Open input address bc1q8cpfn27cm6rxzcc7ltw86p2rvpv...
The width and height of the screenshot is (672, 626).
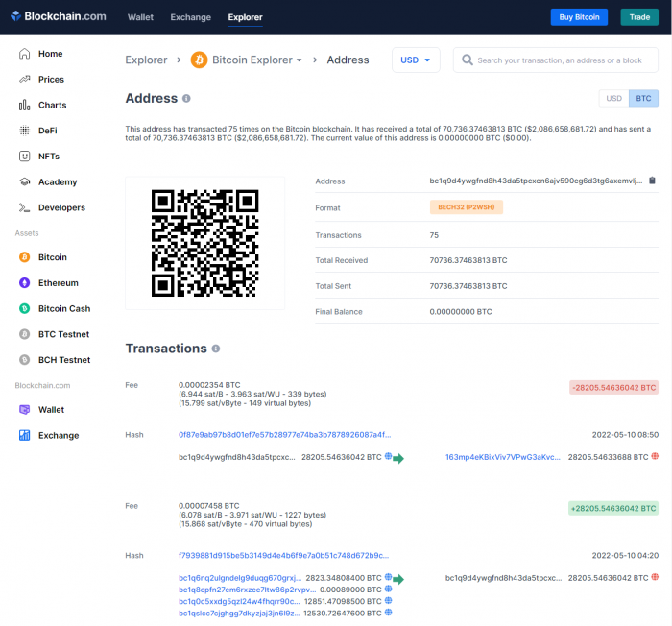tap(248, 590)
